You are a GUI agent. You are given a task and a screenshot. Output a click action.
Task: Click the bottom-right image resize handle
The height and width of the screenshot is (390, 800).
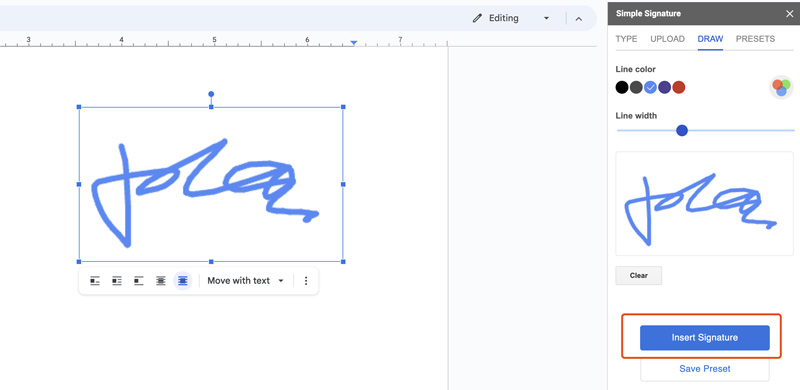[x=343, y=261]
